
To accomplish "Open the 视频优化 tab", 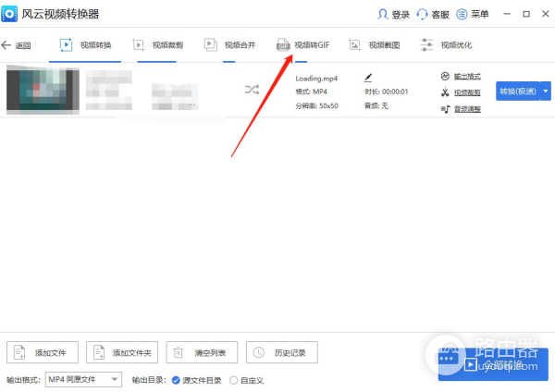I will click(446, 44).
